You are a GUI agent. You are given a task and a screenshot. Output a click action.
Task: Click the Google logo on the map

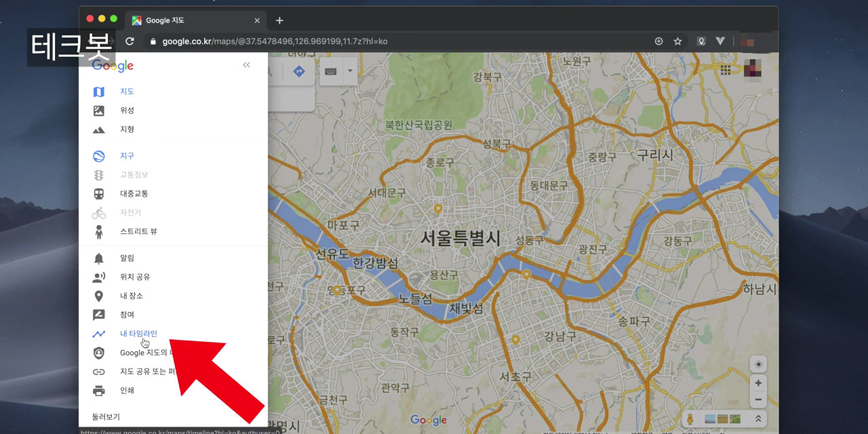click(x=429, y=420)
